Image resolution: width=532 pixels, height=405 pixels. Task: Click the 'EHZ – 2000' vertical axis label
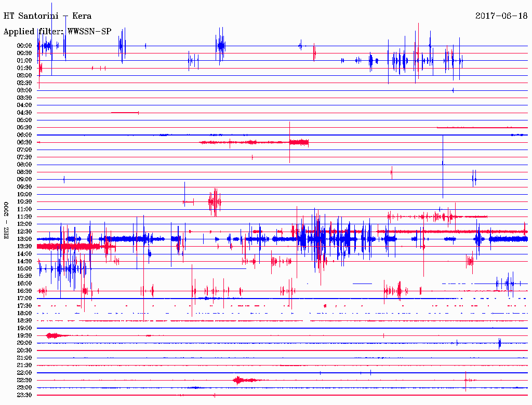(6, 221)
